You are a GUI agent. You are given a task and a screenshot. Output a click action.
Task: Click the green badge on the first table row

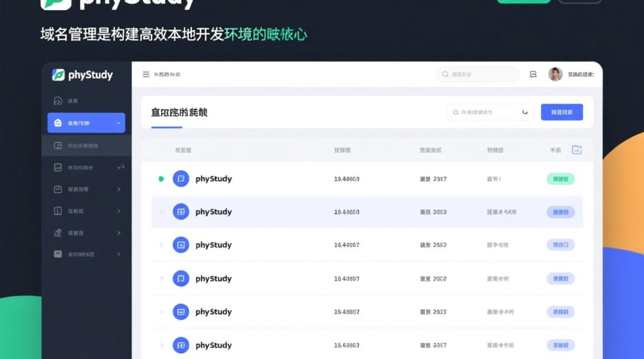coord(560,179)
